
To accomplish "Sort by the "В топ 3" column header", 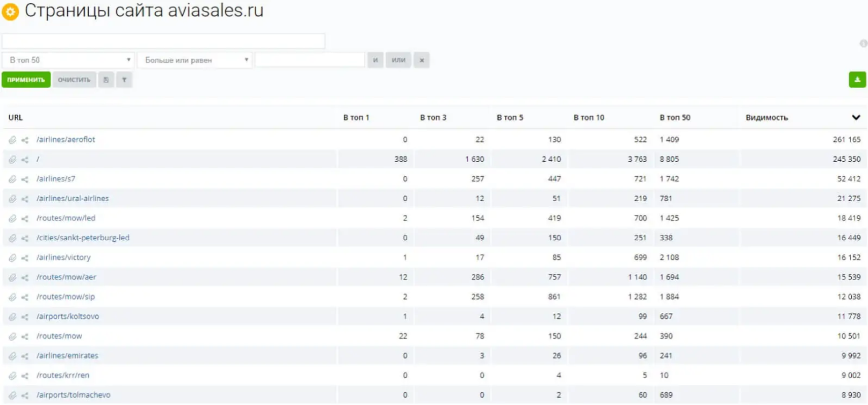I will pyautogui.click(x=433, y=118).
